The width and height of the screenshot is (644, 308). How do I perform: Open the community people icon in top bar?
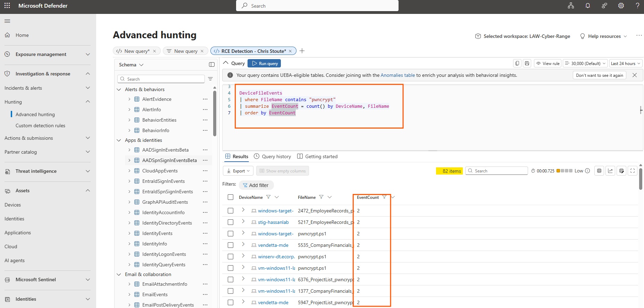coord(604,6)
